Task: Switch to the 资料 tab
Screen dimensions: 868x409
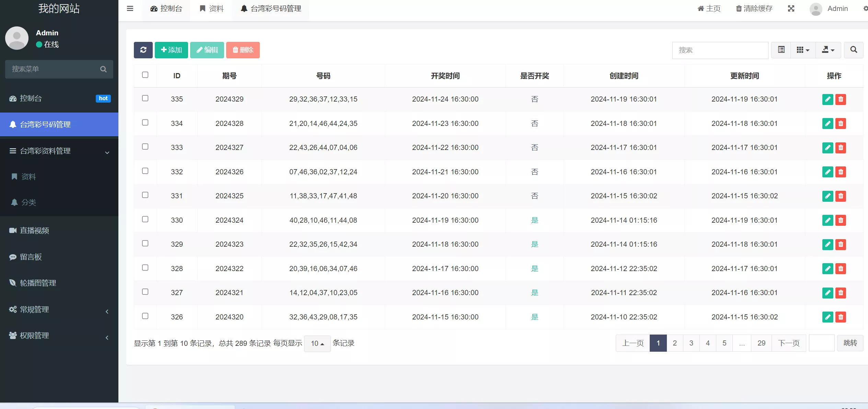Action: tap(211, 8)
